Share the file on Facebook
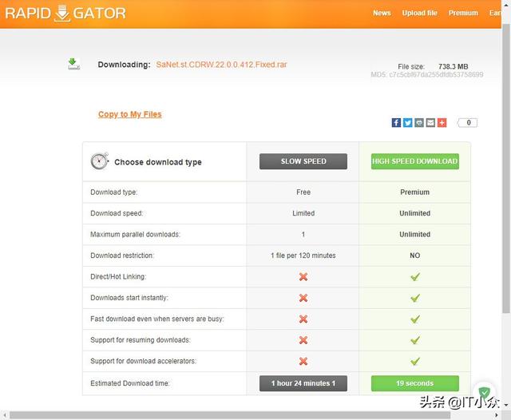Image resolution: width=511 pixels, height=420 pixels. 396,122
